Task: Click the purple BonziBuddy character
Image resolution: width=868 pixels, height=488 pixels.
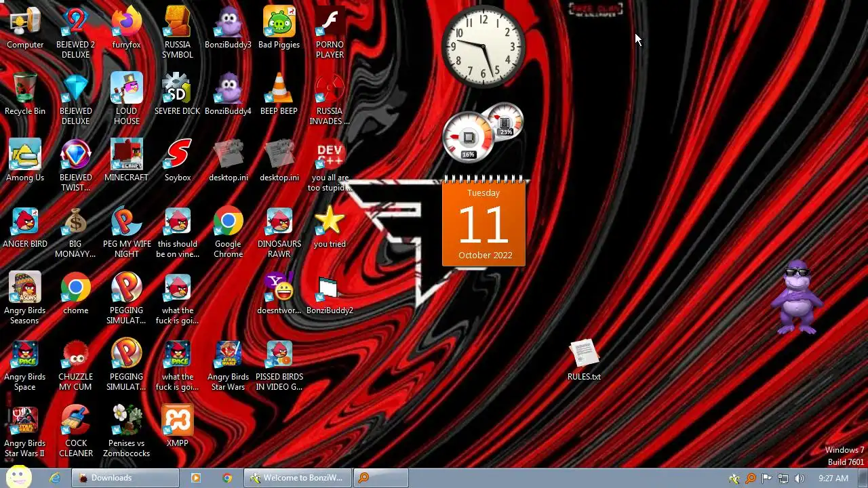Action: tap(796, 297)
